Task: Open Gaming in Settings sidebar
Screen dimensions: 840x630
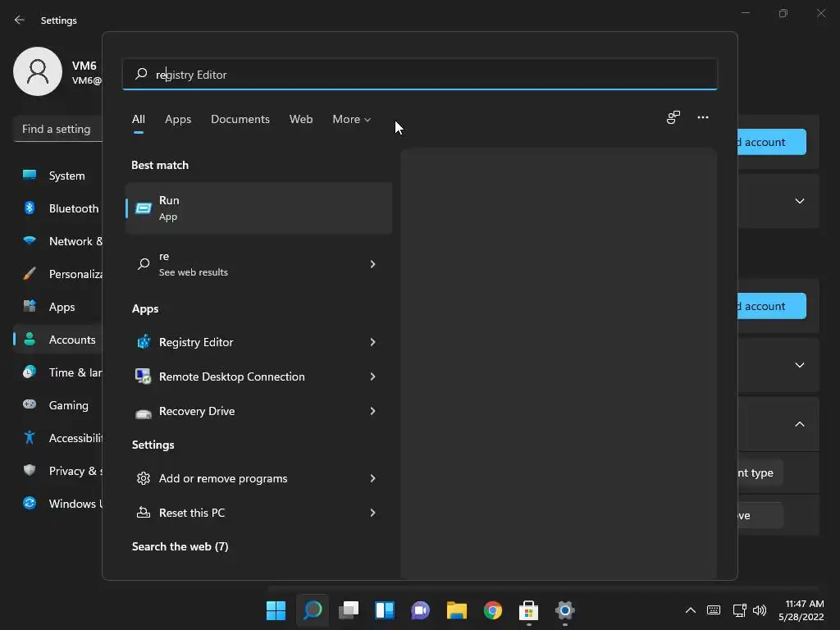Action: pyautogui.click(x=58, y=405)
